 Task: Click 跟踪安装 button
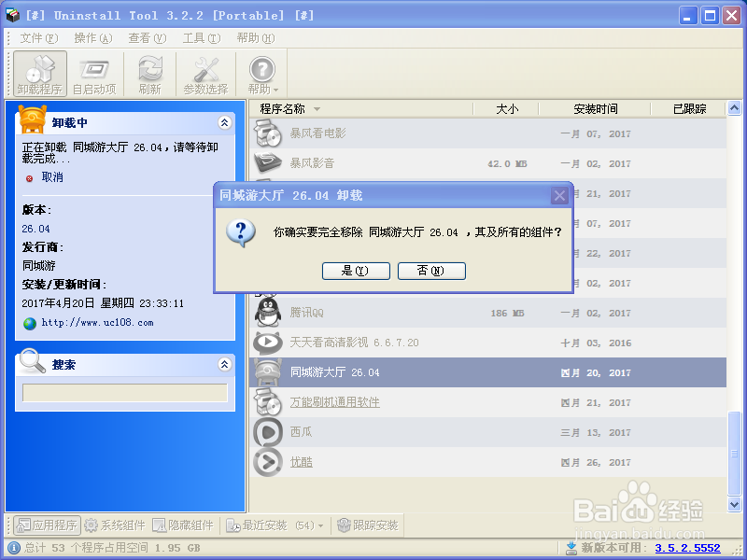point(367,525)
